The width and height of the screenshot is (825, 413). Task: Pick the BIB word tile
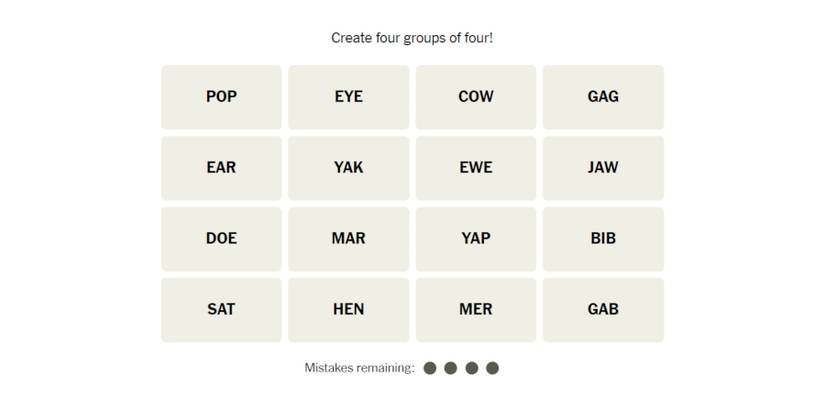pos(603,239)
